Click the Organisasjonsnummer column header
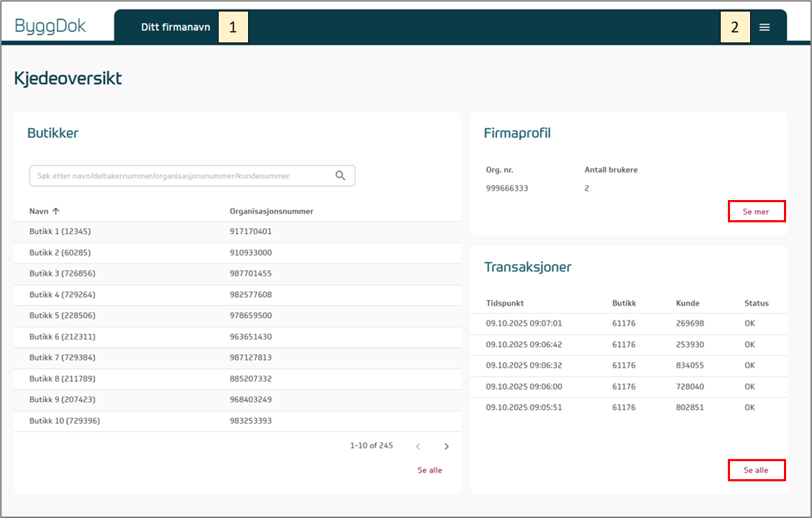This screenshot has width=812, height=518. pos(271,212)
